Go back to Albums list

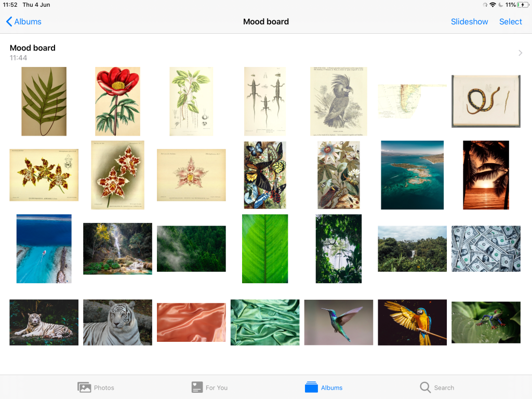(23, 22)
